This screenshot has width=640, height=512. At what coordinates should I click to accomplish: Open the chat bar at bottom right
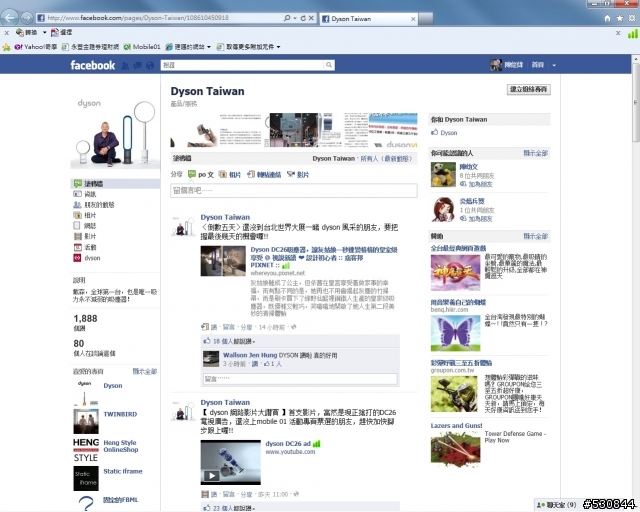coord(557,505)
